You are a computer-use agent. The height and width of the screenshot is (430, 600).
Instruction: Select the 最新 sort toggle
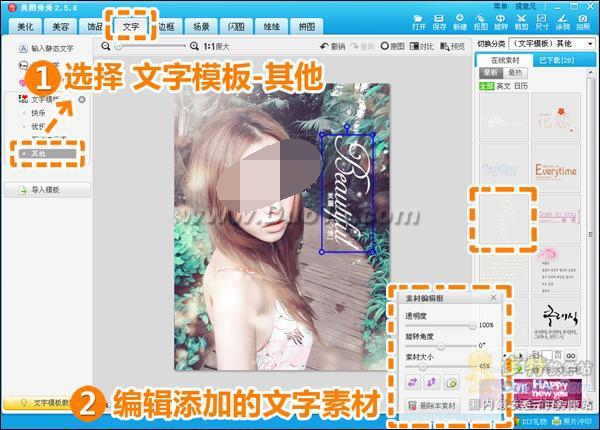tap(491, 72)
